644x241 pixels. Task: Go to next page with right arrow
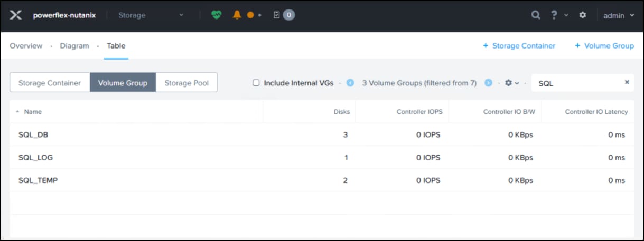coord(489,83)
